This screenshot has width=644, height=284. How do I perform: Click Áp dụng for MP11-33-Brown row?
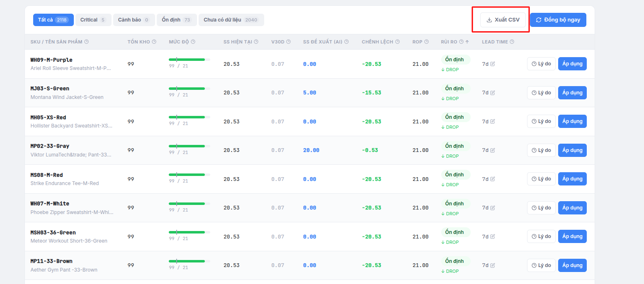tap(572, 265)
